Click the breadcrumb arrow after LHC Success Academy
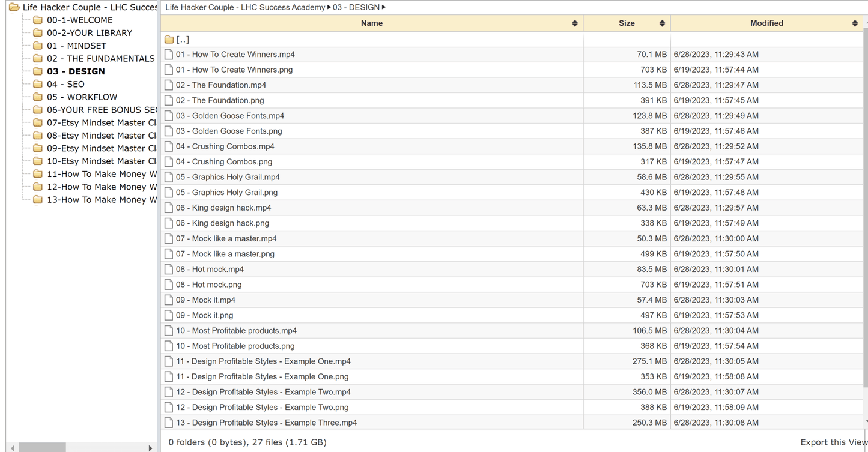 click(329, 7)
